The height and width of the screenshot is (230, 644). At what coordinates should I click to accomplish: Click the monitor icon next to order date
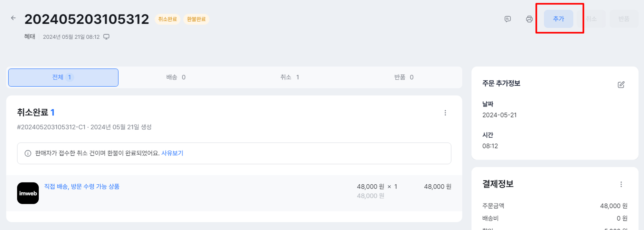pyautogui.click(x=106, y=37)
